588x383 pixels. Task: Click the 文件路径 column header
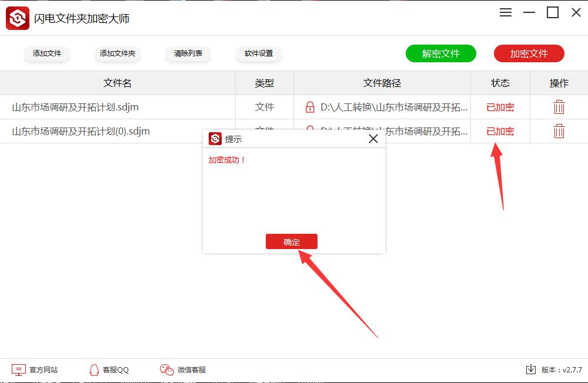[x=382, y=83]
